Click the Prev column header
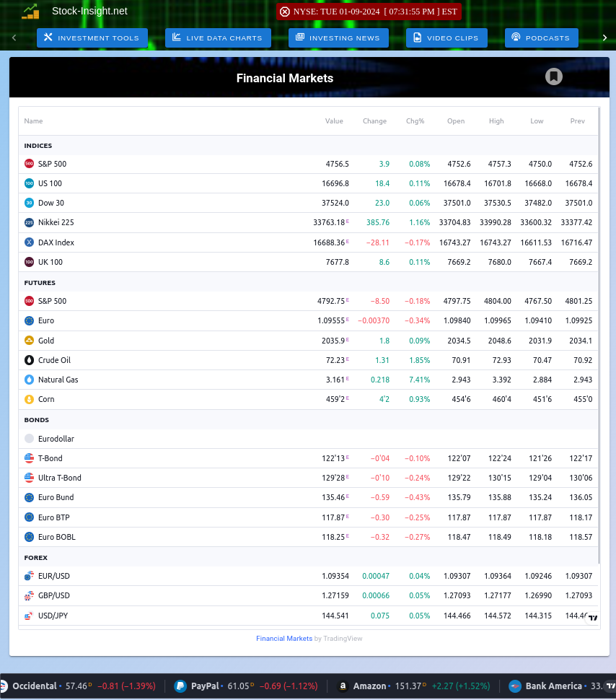 click(578, 121)
